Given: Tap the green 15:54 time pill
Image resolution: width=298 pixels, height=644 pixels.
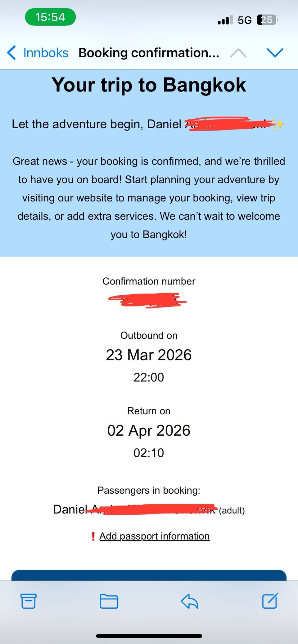Looking at the screenshot, I should (x=50, y=17).
